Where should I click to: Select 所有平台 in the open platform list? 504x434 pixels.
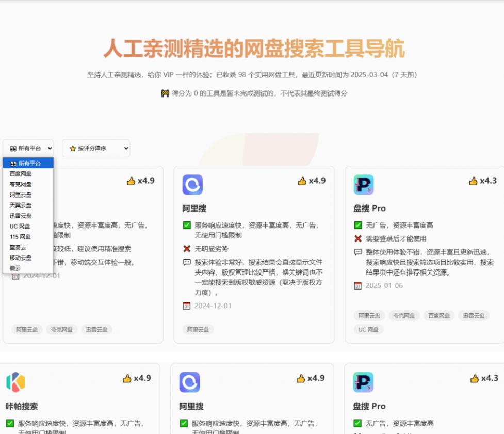28,163
